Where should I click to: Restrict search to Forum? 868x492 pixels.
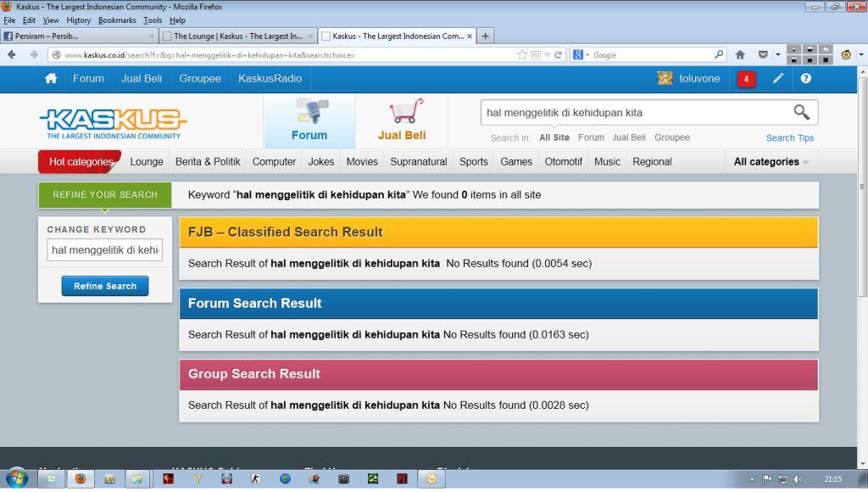click(591, 137)
